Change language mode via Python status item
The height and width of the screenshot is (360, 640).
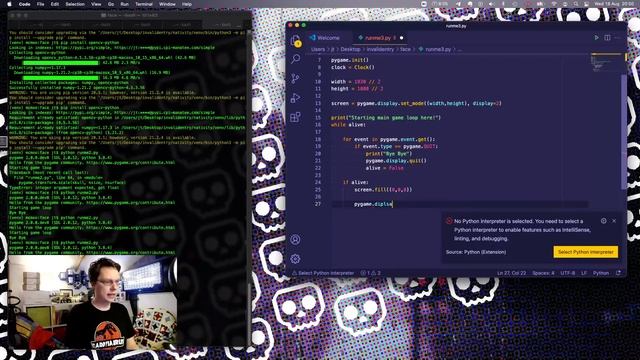pos(601,273)
